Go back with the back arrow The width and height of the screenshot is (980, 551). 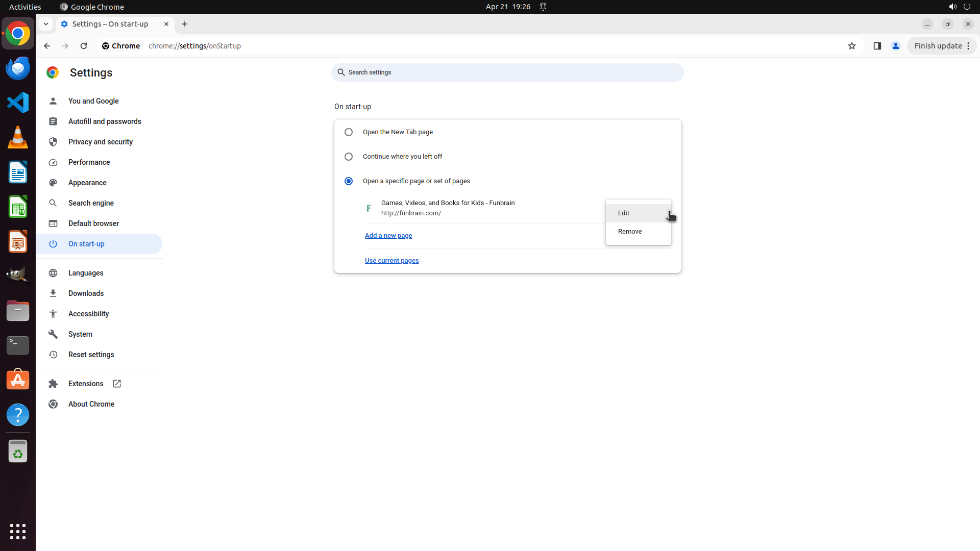(x=47, y=46)
